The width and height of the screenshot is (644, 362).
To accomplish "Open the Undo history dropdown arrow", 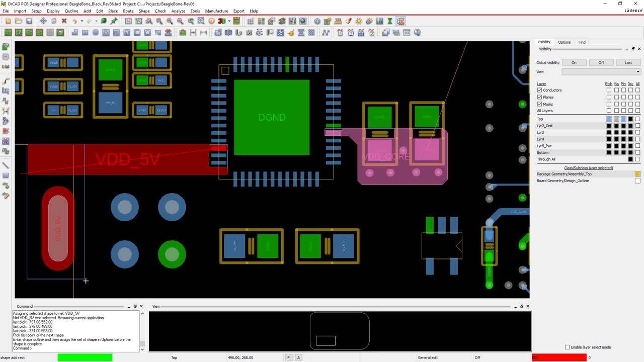I will click(x=82, y=21).
